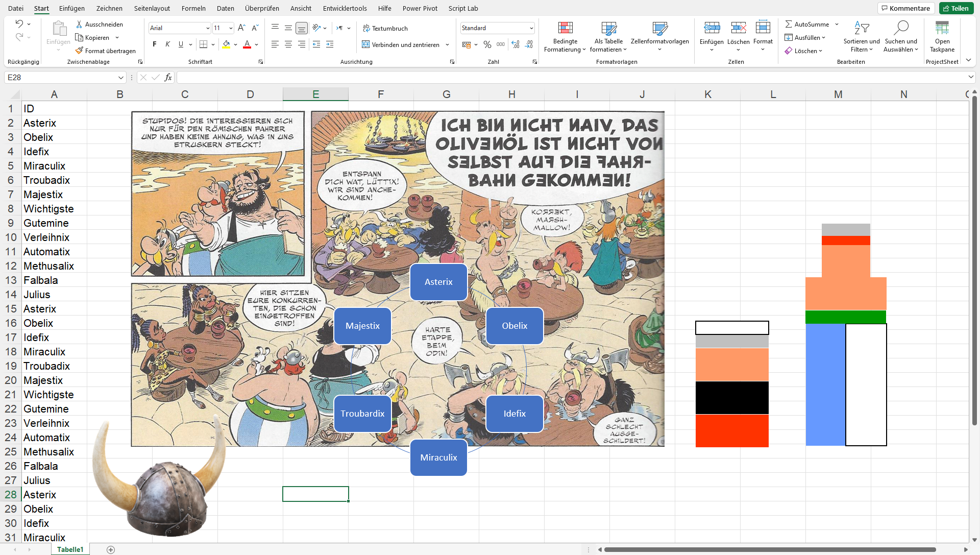This screenshot has width=980, height=555.
Task: Click the Suchen und Auswählen magnifier icon
Action: [x=901, y=28]
